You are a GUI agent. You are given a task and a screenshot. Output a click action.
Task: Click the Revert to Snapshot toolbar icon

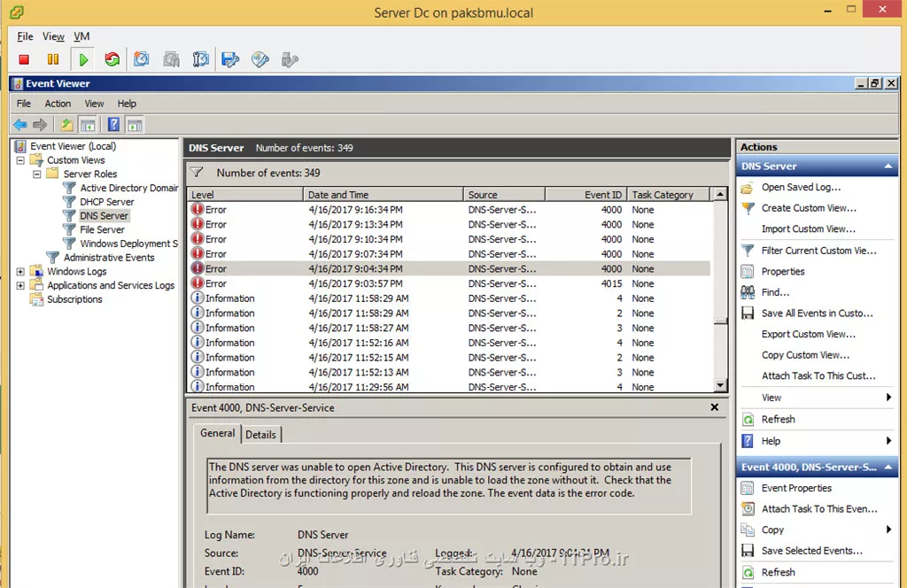pyautogui.click(x=171, y=59)
